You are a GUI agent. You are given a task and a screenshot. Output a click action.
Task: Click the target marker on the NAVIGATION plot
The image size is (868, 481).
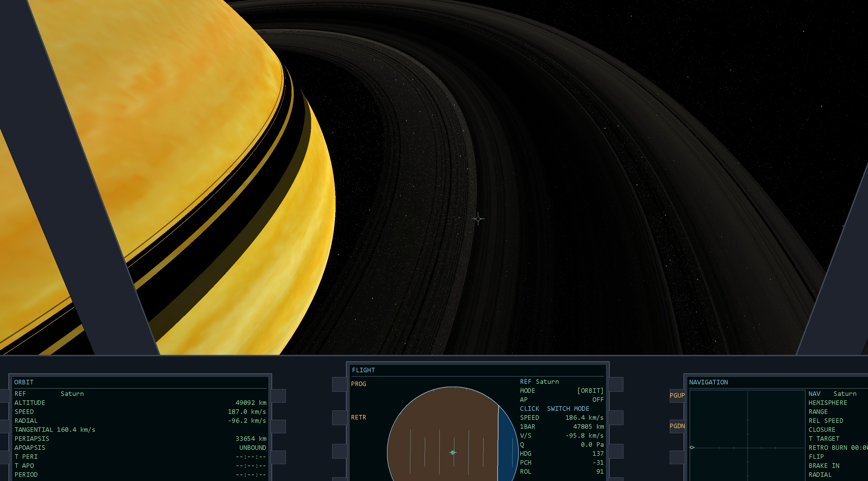pyautogui.click(x=692, y=447)
